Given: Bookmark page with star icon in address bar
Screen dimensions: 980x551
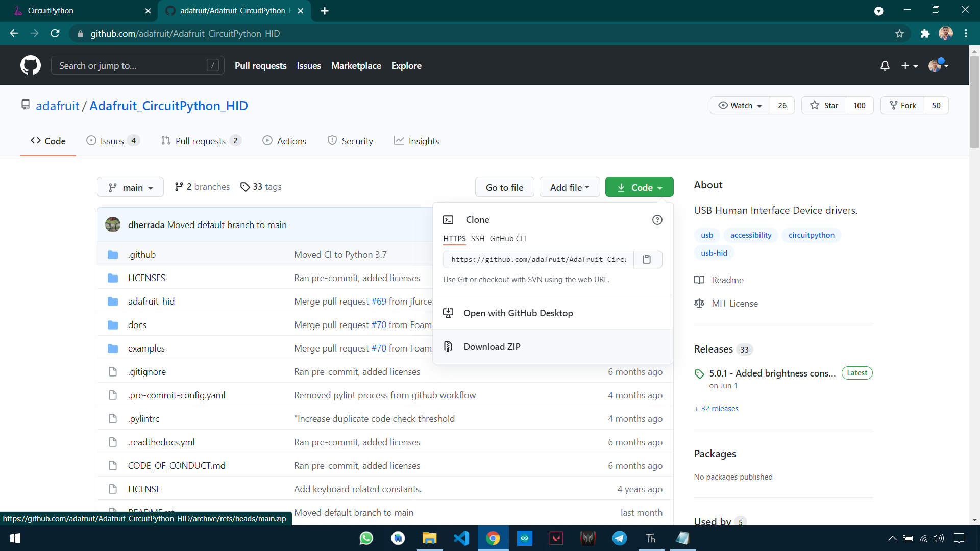Looking at the screenshot, I should (899, 34).
